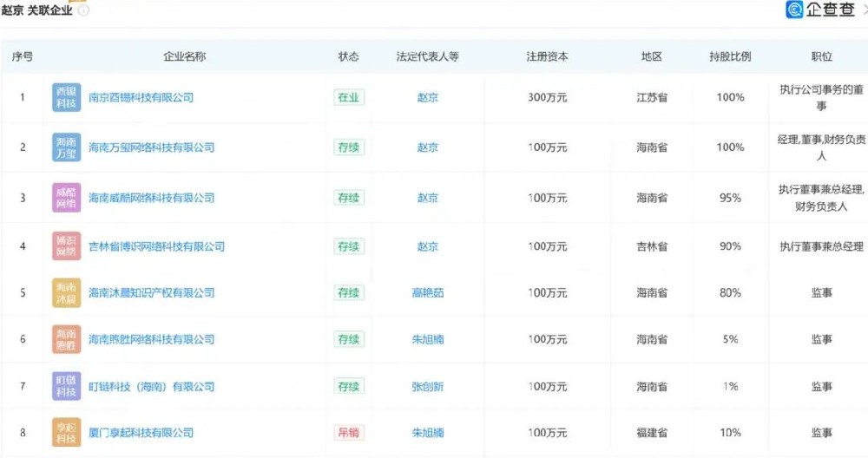Click the 江苏省 region cell
The width and height of the screenshot is (868, 458).
click(x=652, y=97)
